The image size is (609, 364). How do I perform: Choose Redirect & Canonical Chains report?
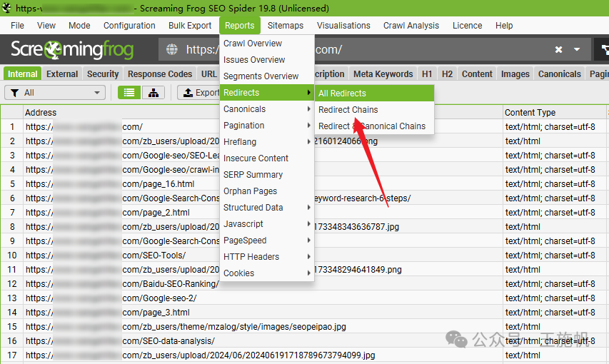pyautogui.click(x=374, y=126)
